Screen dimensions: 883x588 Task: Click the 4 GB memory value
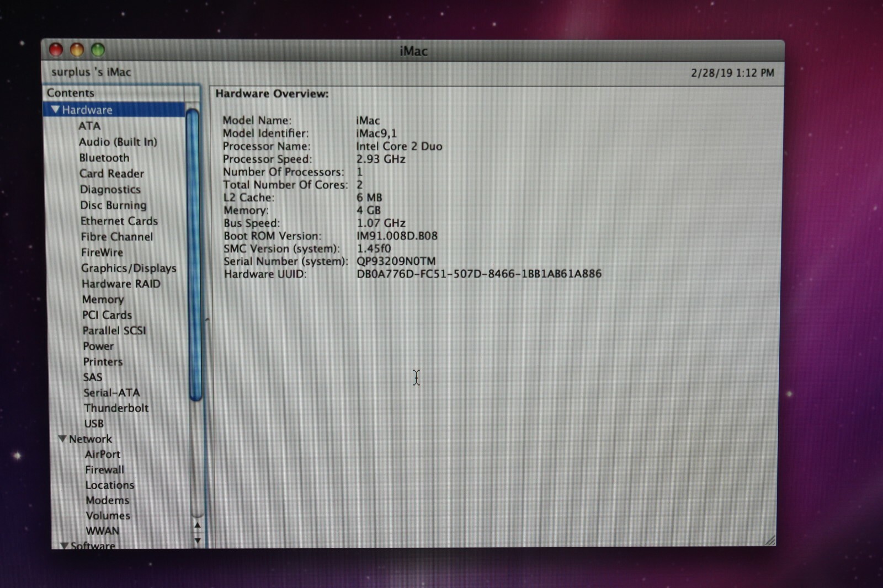click(369, 210)
